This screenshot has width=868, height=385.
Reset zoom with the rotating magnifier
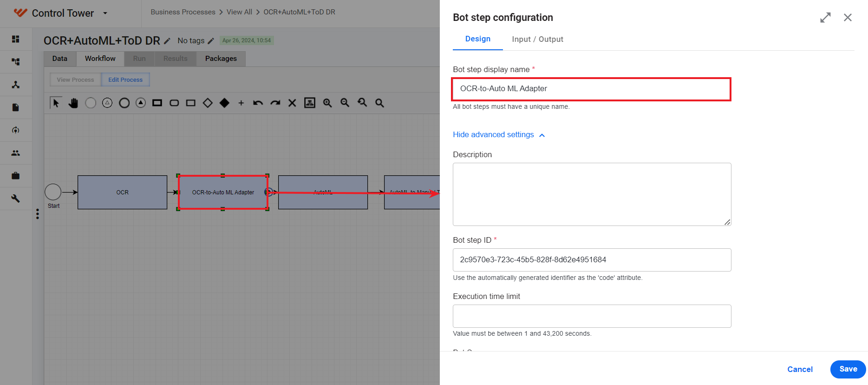click(x=362, y=103)
